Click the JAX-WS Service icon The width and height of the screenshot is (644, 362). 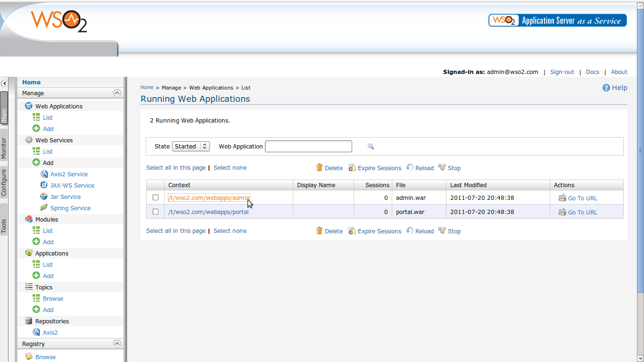[x=44, y=185]
